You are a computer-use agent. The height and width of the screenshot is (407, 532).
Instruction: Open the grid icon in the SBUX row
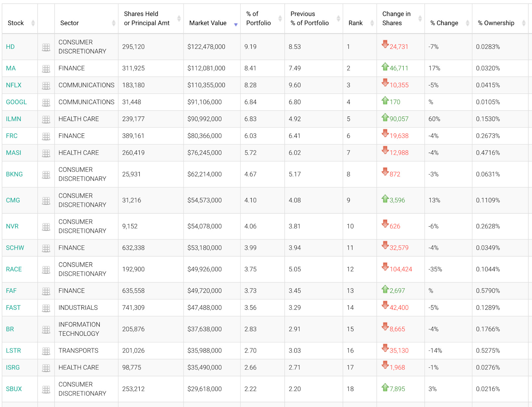46,389
